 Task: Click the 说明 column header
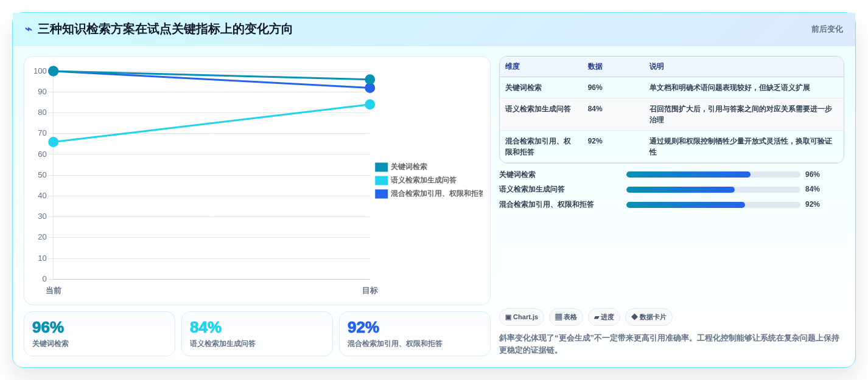(x=656, y=67)
